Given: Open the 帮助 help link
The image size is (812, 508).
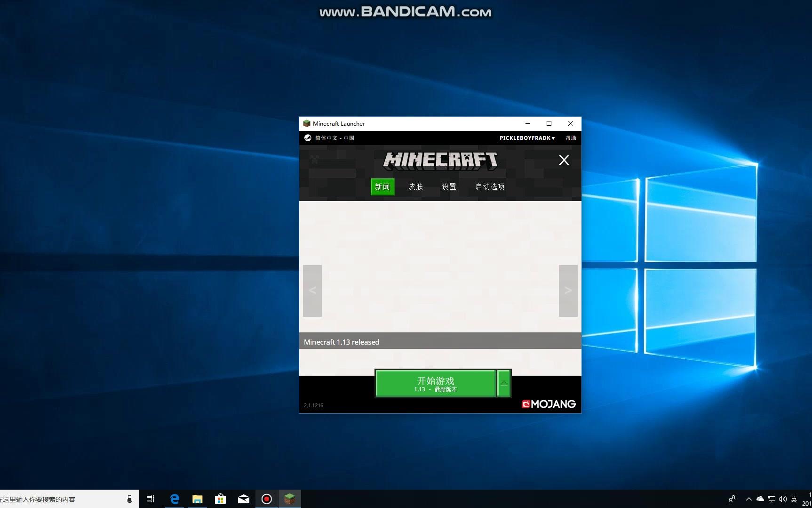Looking at the screenshot, I should 571,138.
